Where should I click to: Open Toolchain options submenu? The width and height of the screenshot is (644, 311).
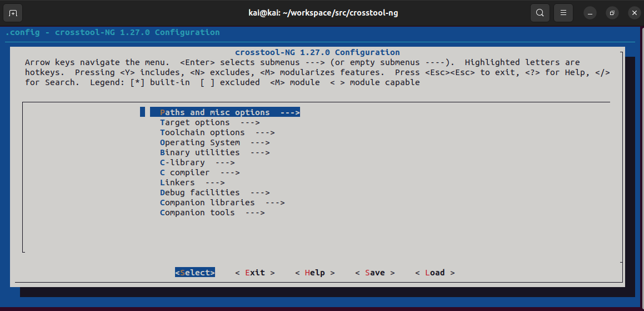pyautogui.click(x=217, y=132)
